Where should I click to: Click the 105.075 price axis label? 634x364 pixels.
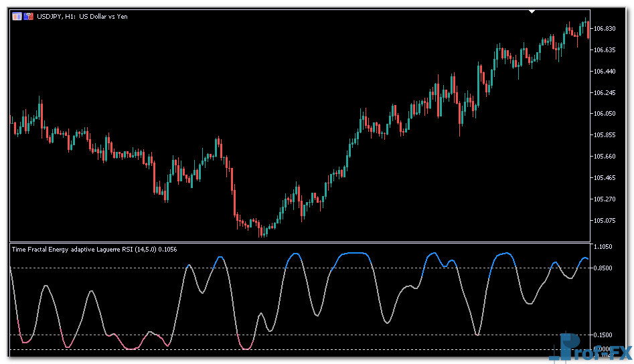604,220
